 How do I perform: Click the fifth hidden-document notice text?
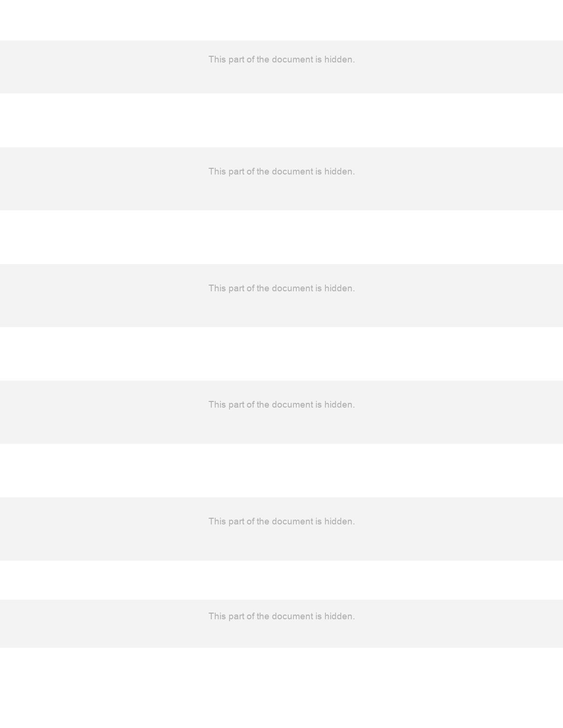pos(281,522)
